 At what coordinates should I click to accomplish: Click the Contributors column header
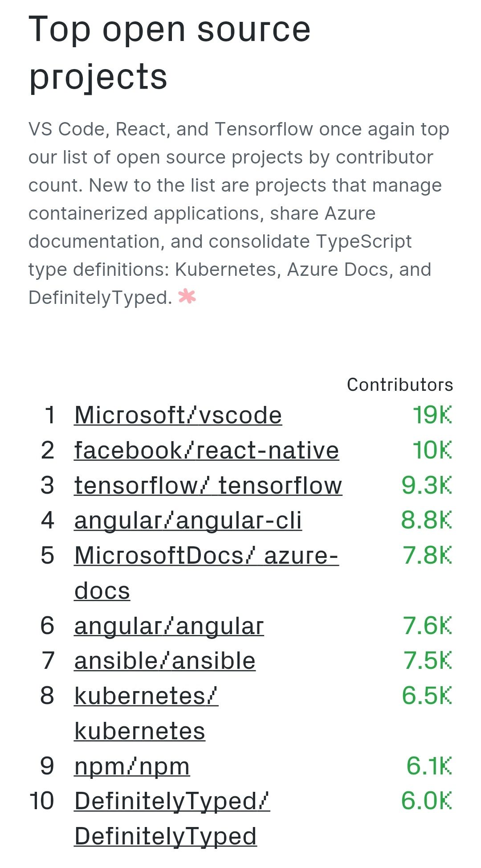point(399,385)
